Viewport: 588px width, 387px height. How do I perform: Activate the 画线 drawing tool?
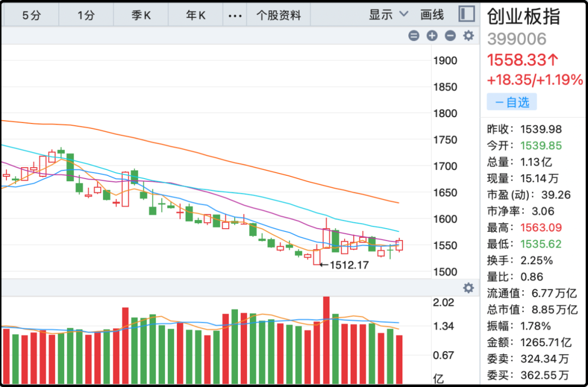click(432, 15)
